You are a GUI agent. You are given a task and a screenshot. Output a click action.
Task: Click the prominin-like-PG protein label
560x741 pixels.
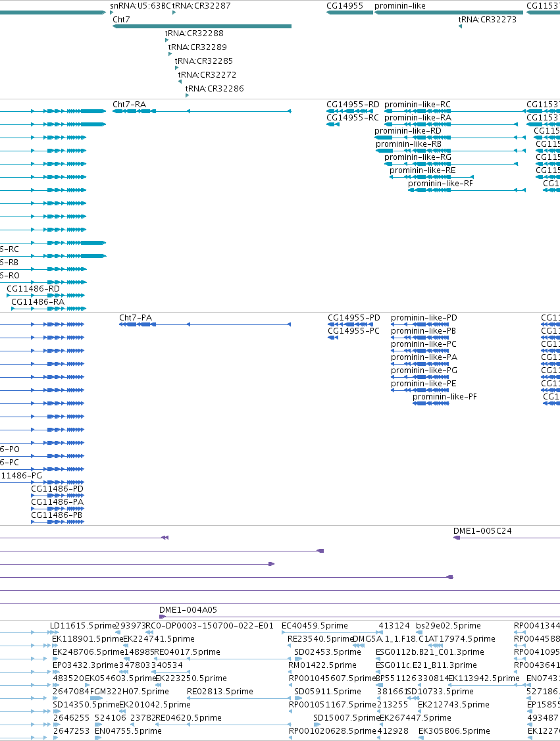tap(424, 370)
